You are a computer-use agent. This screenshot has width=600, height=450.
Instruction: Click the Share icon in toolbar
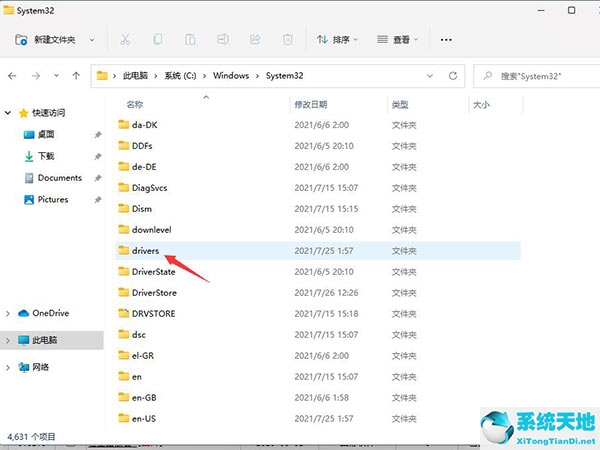tap(255, 39)
